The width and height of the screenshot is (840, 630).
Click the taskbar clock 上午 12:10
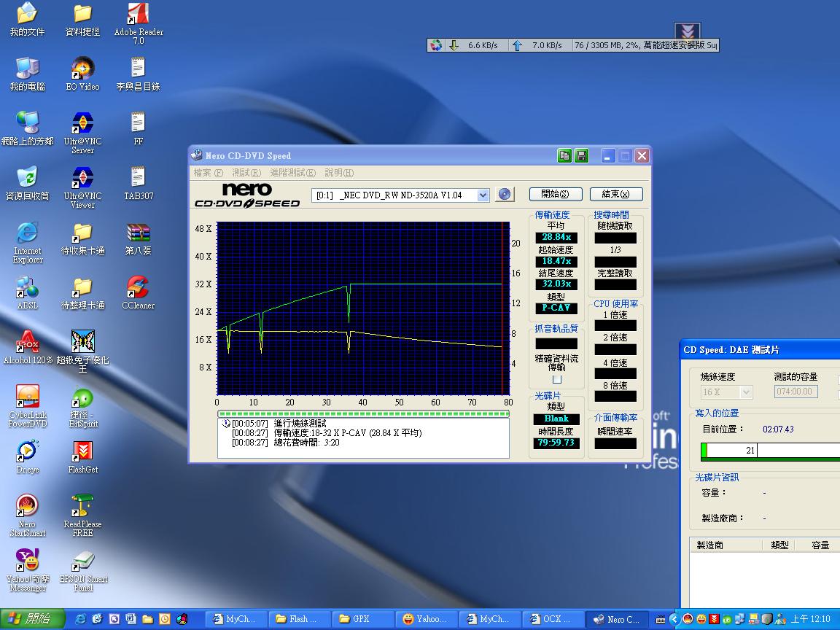[x=811, y=619]
